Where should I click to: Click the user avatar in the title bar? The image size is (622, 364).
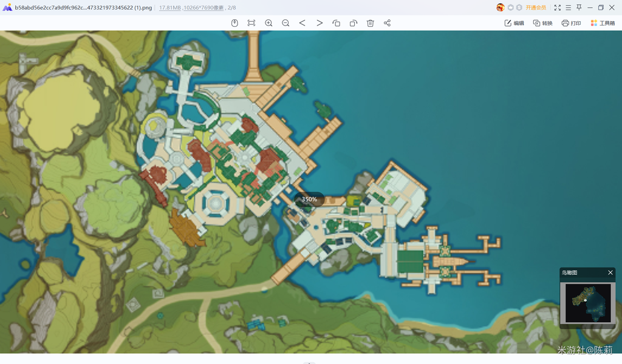(501, 7)
